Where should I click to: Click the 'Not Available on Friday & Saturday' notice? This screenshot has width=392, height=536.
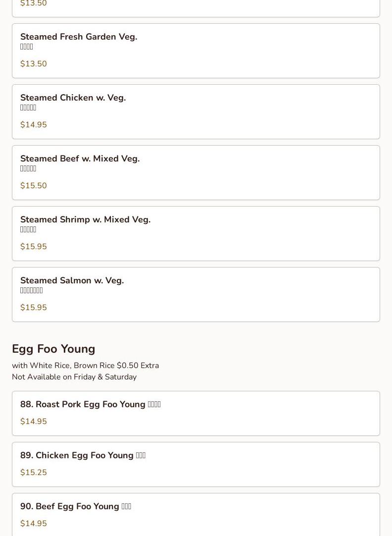[x=74, y=377]
